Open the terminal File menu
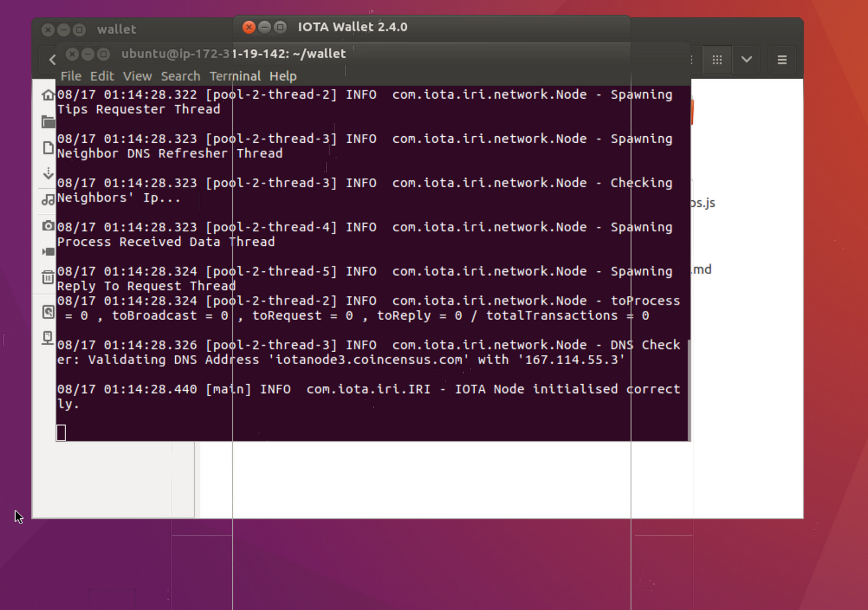 pyautogui.click(x=71, y=76)
